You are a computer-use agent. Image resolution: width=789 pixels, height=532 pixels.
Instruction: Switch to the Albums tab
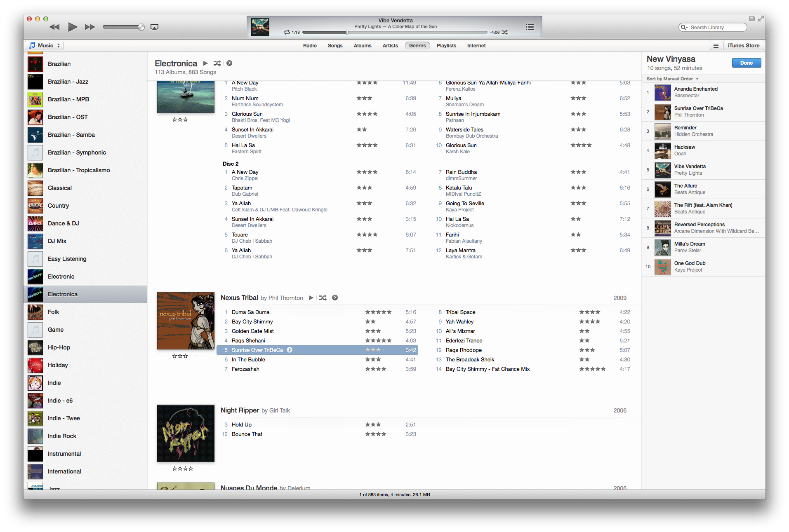coord(363,46)
